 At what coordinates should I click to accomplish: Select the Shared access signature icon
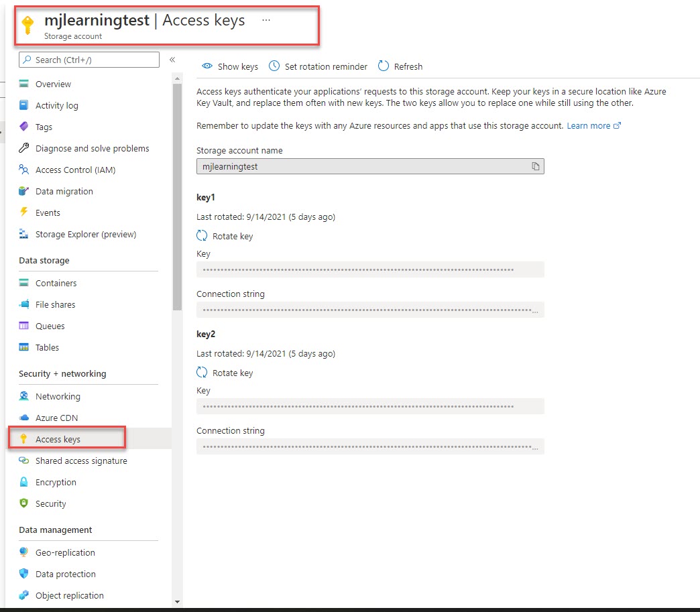click(x=24, y=461)
